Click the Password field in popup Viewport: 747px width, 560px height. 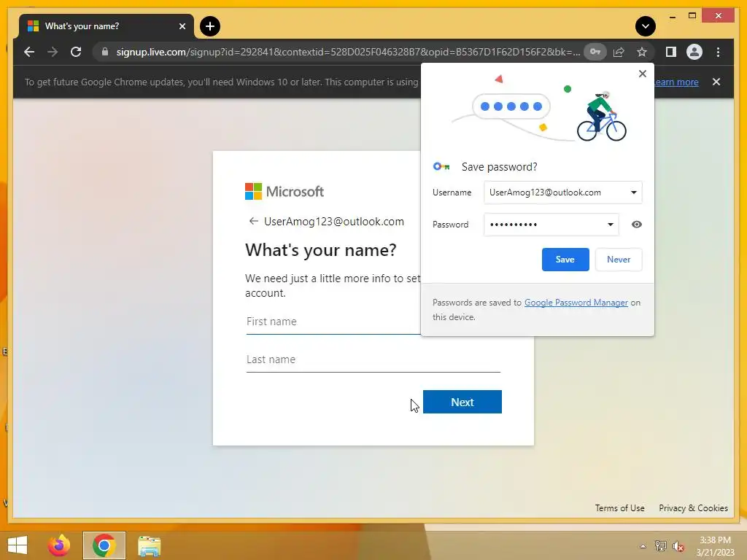(551, 225)
